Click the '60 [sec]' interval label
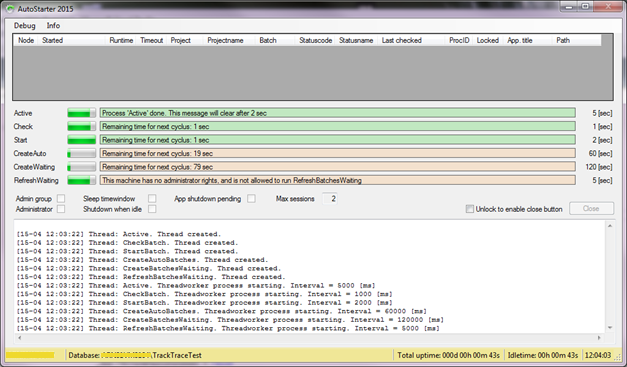Image resolution: width=627 pixels, height=367 pixels. (600, 154)
